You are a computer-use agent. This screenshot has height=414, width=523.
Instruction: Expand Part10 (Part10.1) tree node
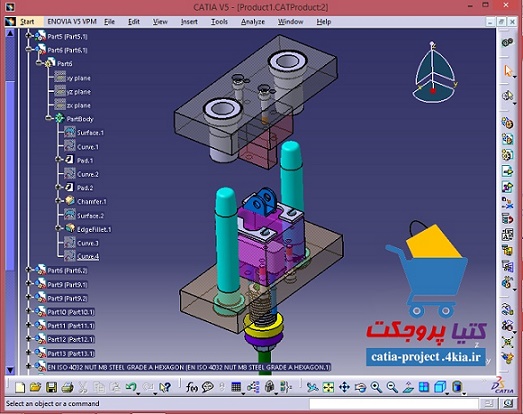pos(29,311)
